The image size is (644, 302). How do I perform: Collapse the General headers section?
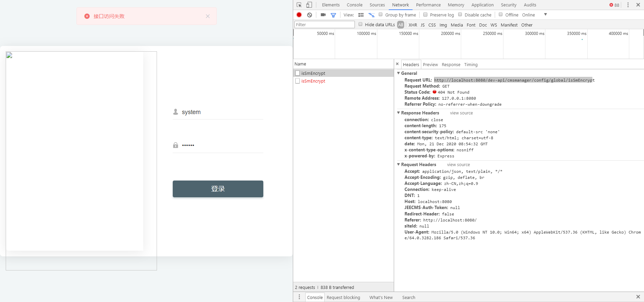pyautogui.click(x=398, y=73)
